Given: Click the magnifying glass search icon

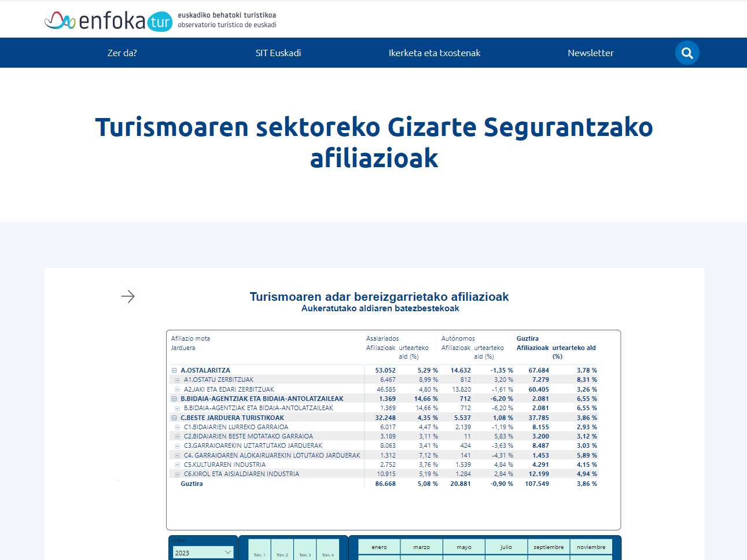Looking at the screenshot, I should [x=687, y=53].
